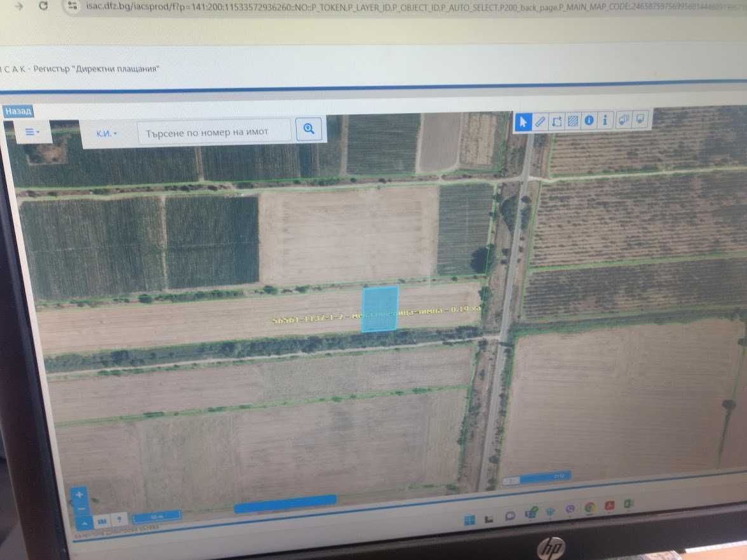Open the layers stack icon

point(624,119)
